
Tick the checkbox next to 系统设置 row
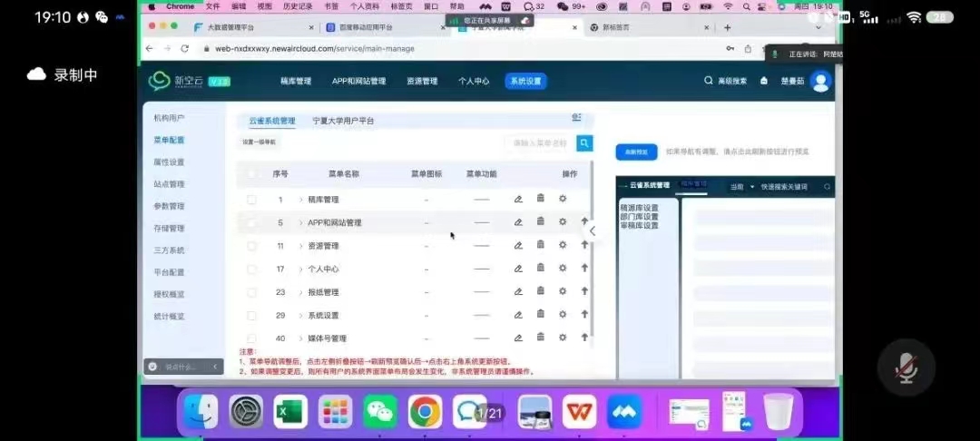pyautogui.click(x=251, y=315)
